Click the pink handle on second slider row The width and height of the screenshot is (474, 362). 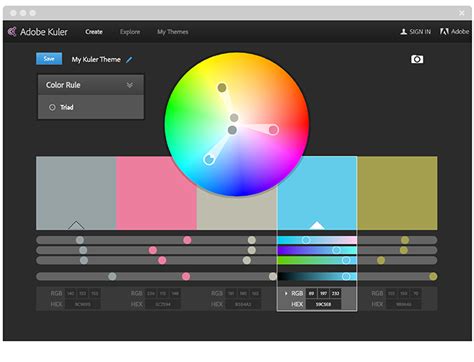(x=153, y=250)
